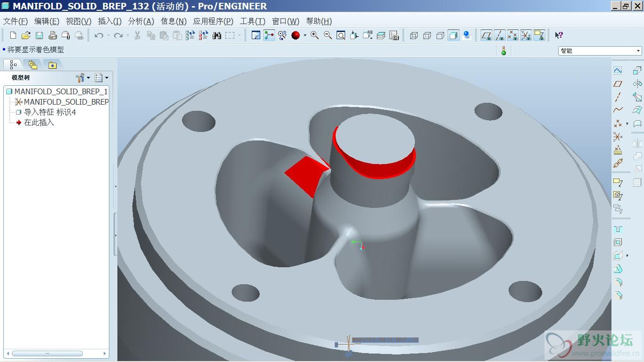Save the current model
Viewport: 644px width, 362px height.
pyautogui.click(x=39, y=35)
